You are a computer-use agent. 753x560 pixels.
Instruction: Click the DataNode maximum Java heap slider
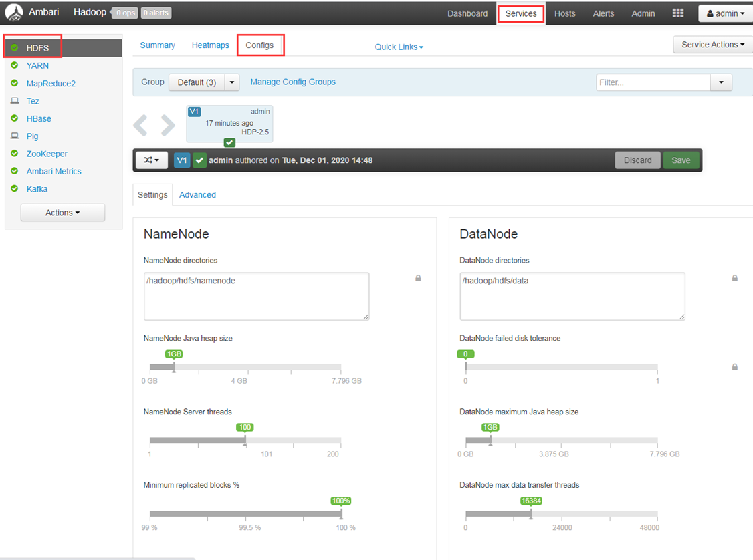(x=561, y=440)
